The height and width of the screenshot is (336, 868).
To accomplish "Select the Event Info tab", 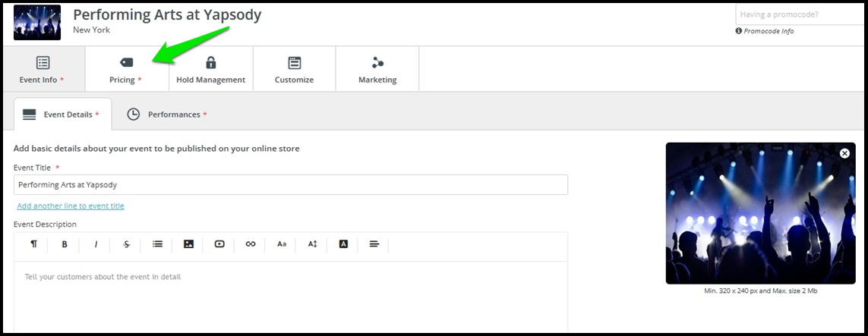I will 43,69.
